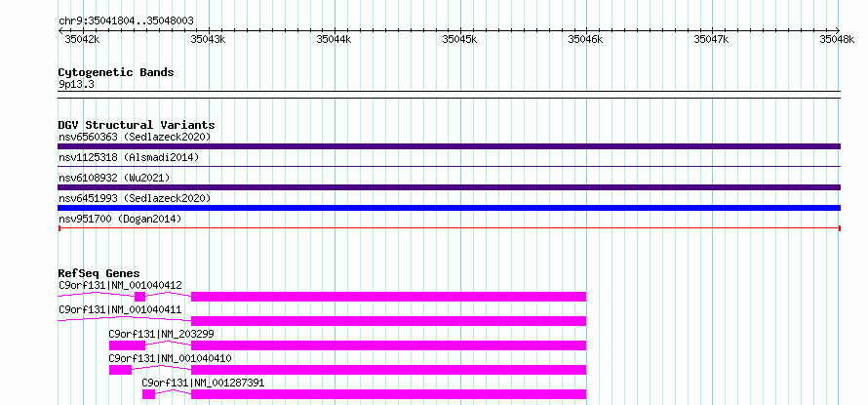Select the long exon of NM_001040410 transcript
The height and width of the screenshot is (405, 868).
[388, 370]
